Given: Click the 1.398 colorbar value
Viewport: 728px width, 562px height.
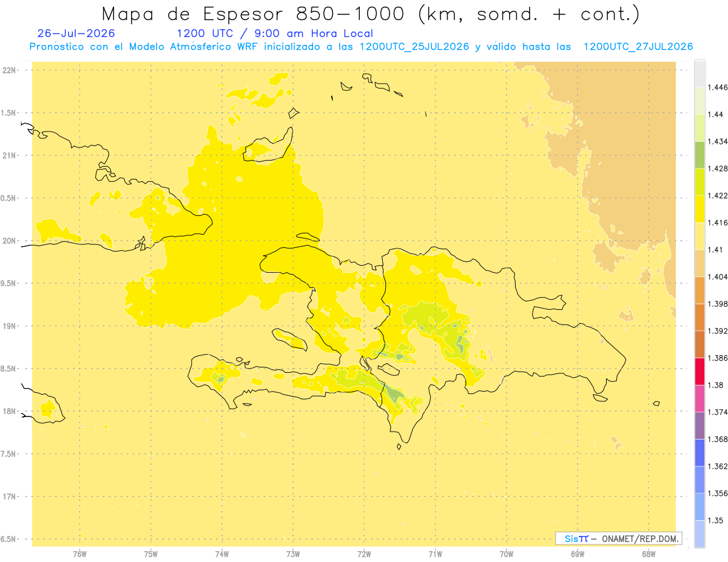Looking at the screenshot, I should [x=718, y=304].
